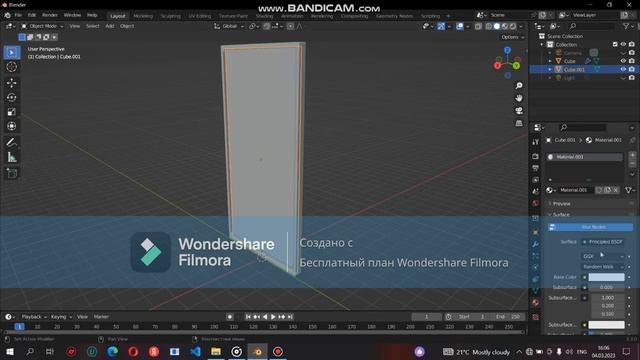
Task: Toggle show gizmo in viewport header
Action: (x=441, y=26)
